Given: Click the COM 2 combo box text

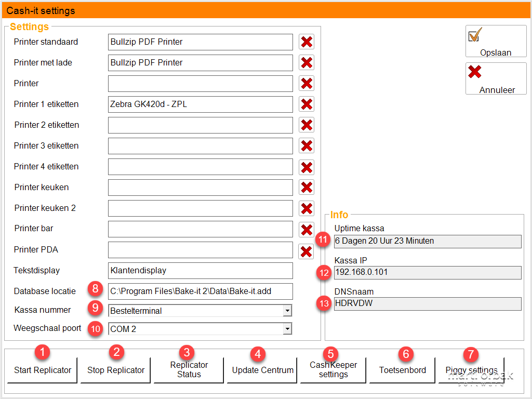Looking at the screenshot, I should pyautogui.click(x=123, y=329).
